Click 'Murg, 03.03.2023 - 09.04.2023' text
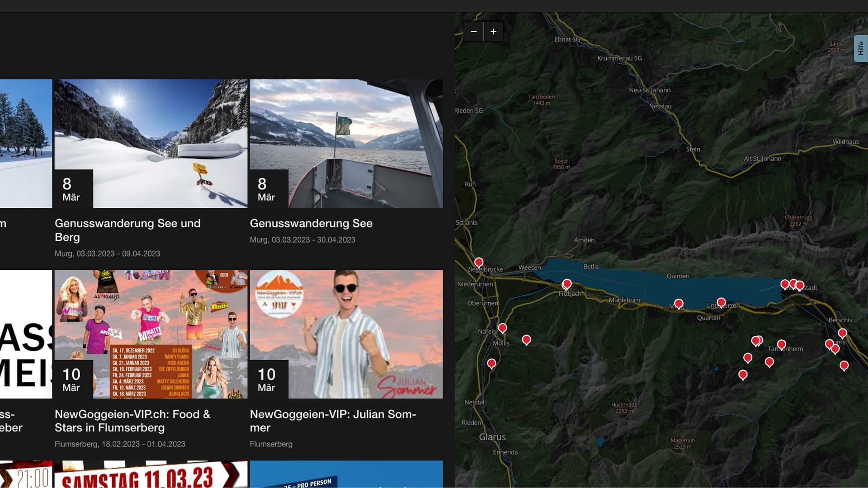This screenshot has width=868, height=488. point(107,254)
